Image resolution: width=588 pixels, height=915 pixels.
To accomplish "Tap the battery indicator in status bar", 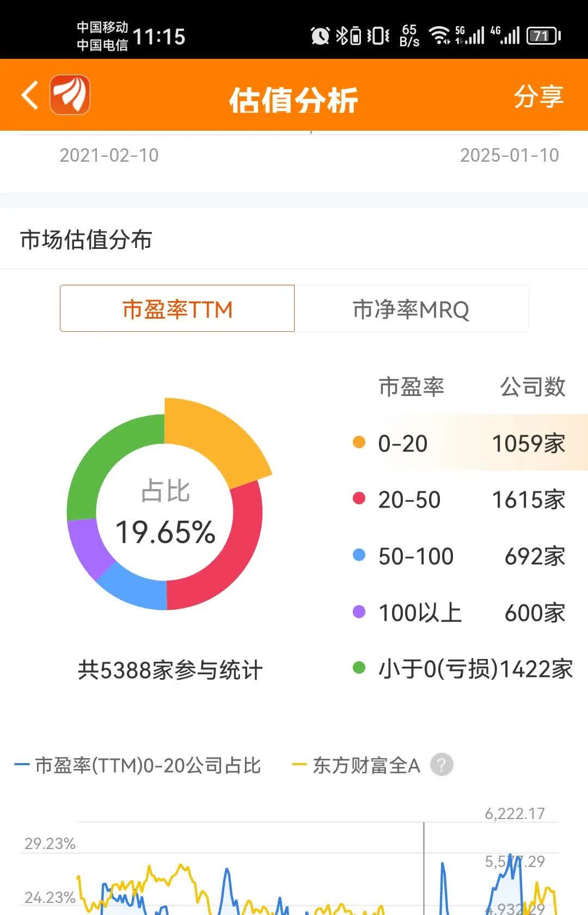I will (543, 36).
